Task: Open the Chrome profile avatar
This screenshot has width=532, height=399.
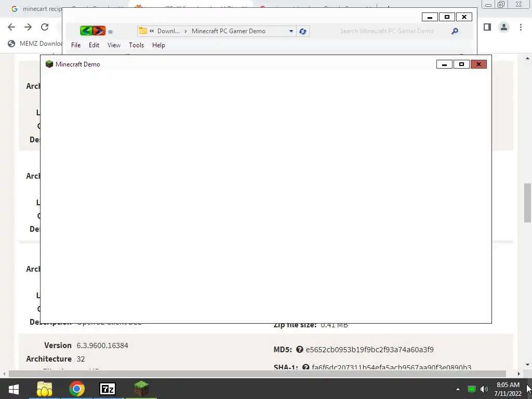Action: [x=504, y=27]
